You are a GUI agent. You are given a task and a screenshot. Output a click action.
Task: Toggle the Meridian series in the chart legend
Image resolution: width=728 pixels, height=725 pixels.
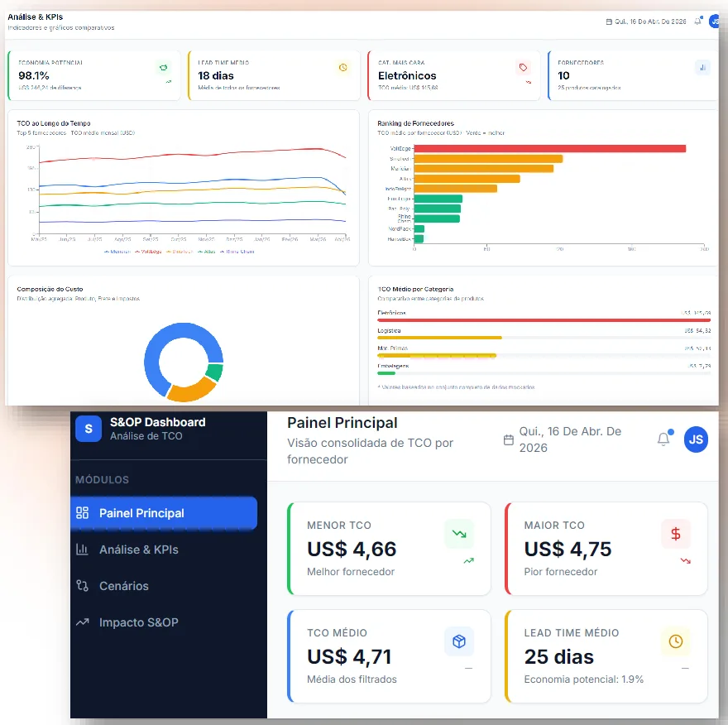[x=117, y=252]
